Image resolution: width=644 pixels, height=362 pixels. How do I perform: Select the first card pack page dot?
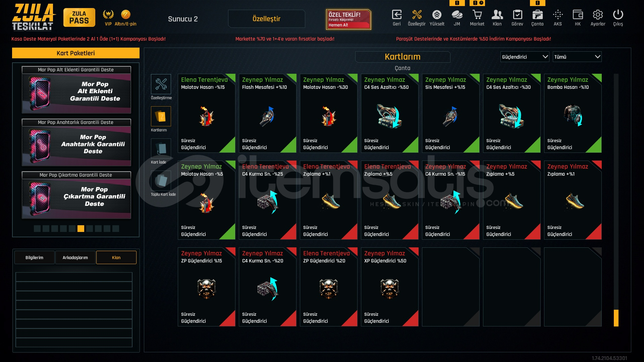(x=37, y=229)
